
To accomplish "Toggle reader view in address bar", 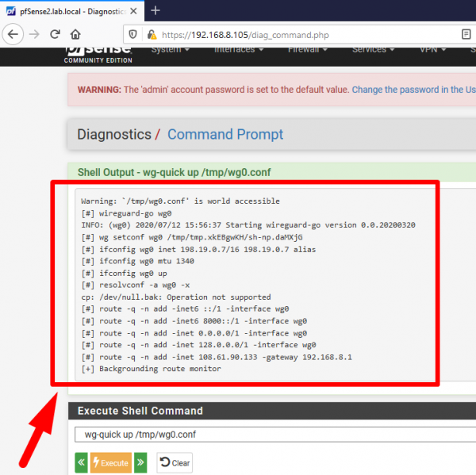I will 466,35.
